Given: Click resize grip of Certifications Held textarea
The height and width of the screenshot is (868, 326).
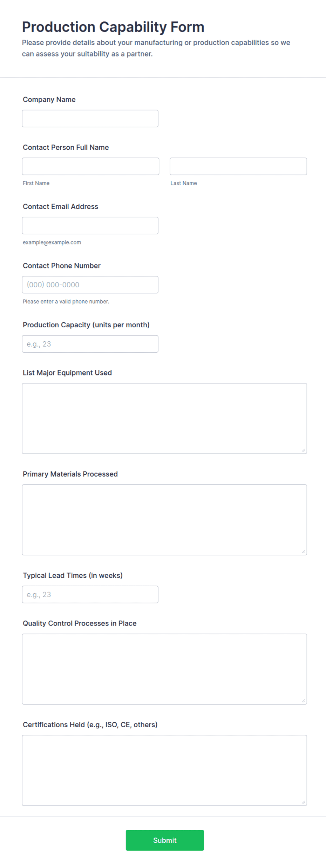Looking at the screenshot, I should pyautogui.click(x=304, y=802).
